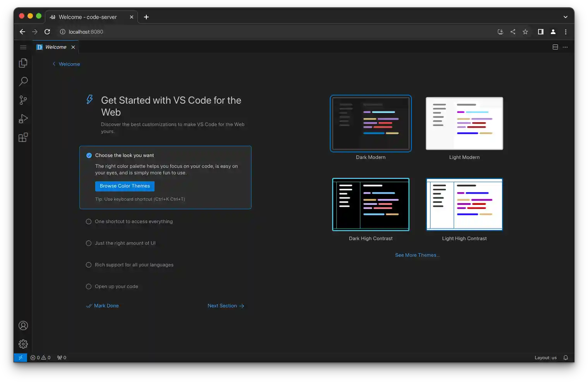Image resolution: width=588 pixels, height=382 pixels.
Task: Switch to the Welcome tab
Action: click(55, 47)
